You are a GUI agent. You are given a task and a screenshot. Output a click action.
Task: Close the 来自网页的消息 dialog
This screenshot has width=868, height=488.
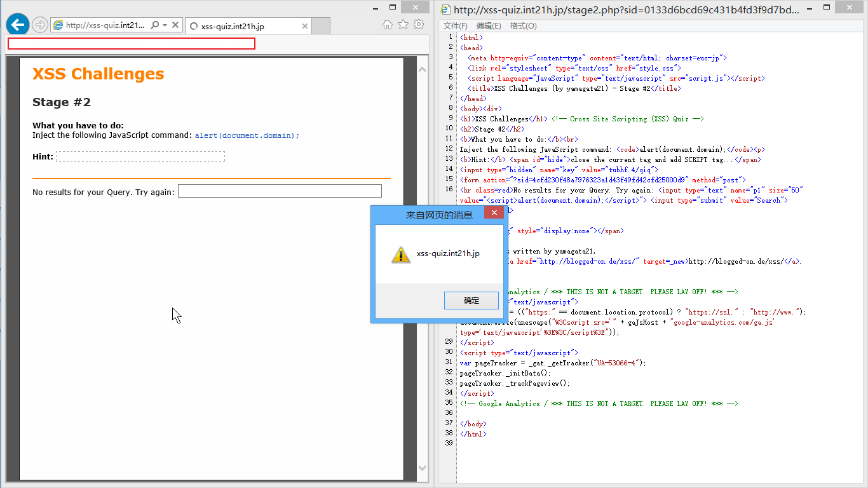coord(494,212)
